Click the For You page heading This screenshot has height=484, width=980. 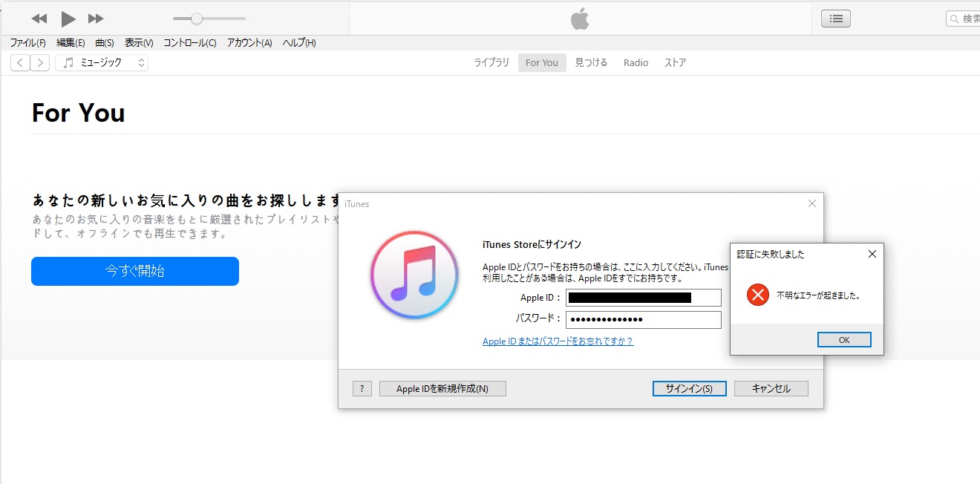coord(78,113)
